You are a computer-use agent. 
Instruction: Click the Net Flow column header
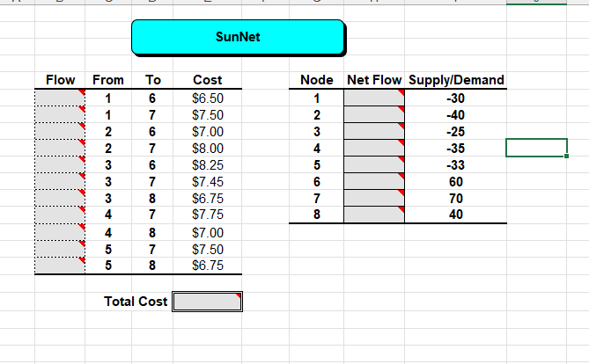[x=374, y=80]
